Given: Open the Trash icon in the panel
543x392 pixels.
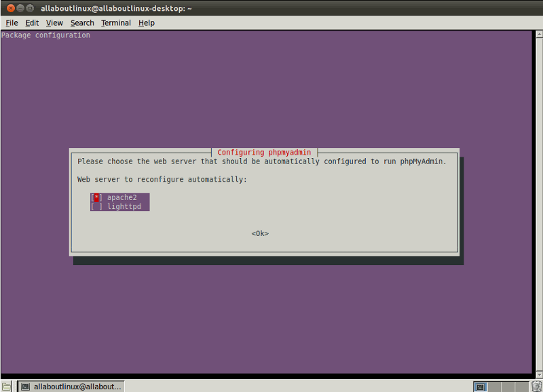Looking at the screenshot, I should (537, 387).
